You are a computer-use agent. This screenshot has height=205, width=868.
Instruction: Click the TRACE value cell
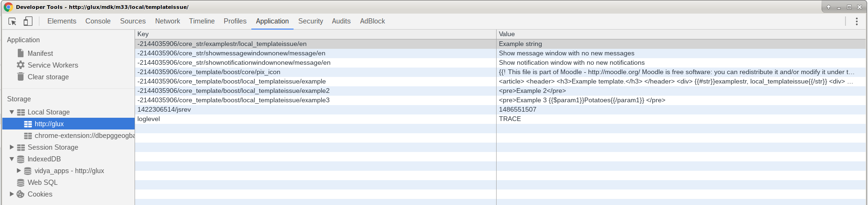(681, 119)
